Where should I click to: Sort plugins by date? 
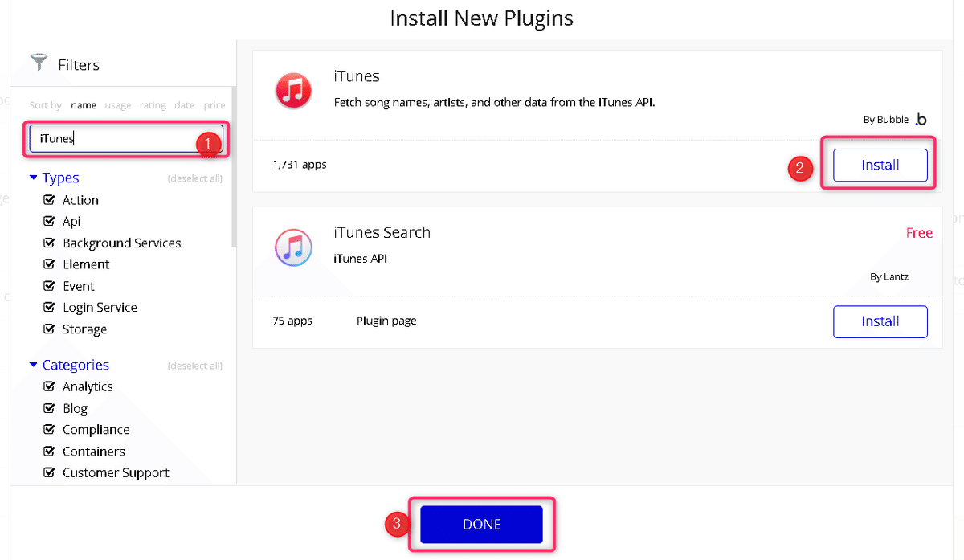pos(185,105)
